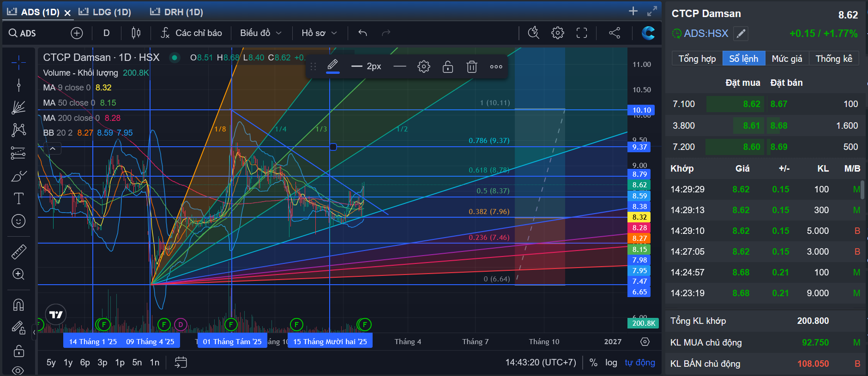The width and height of the screenshot is (868, 376).
Task: Undo the last chart action
Action: tap(362, 33)
